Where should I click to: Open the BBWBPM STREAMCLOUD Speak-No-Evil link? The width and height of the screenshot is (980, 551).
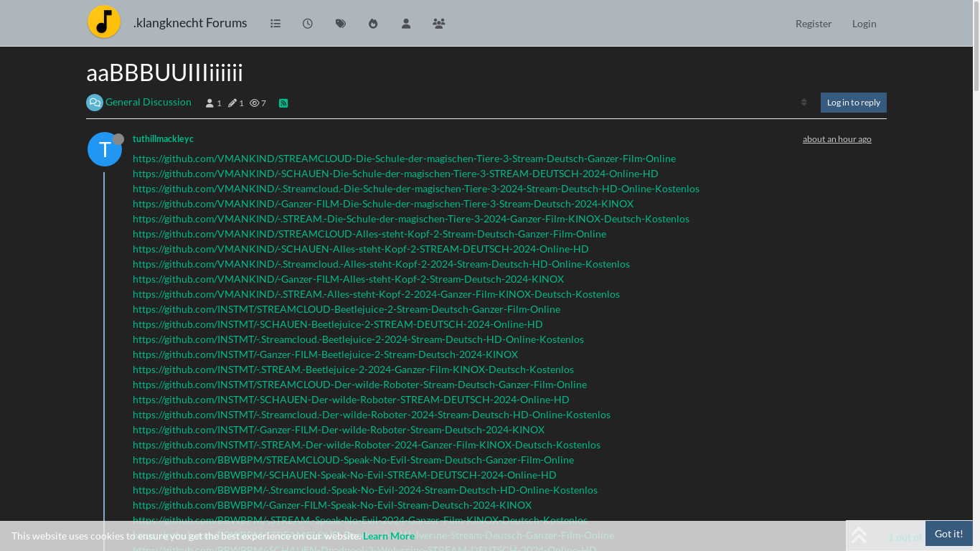(353, 460)
